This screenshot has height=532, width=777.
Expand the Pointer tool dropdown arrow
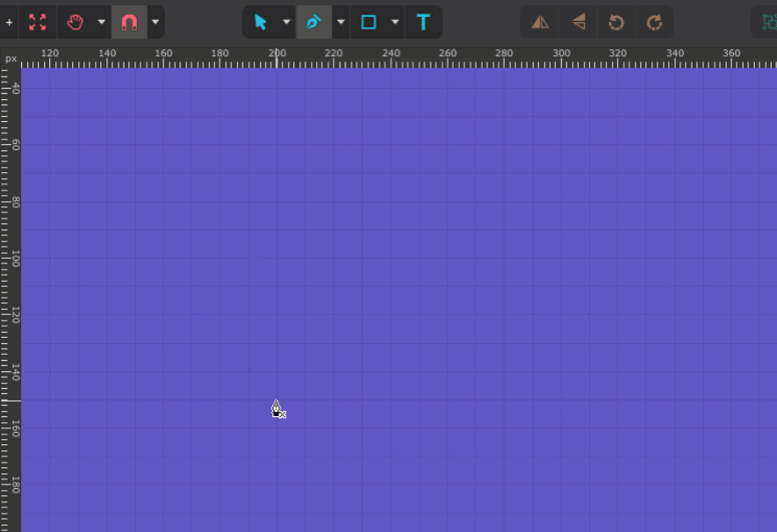286,22
